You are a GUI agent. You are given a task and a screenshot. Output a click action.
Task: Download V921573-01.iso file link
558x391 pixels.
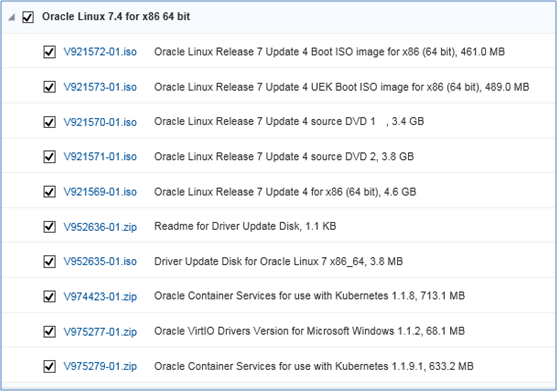100,87
